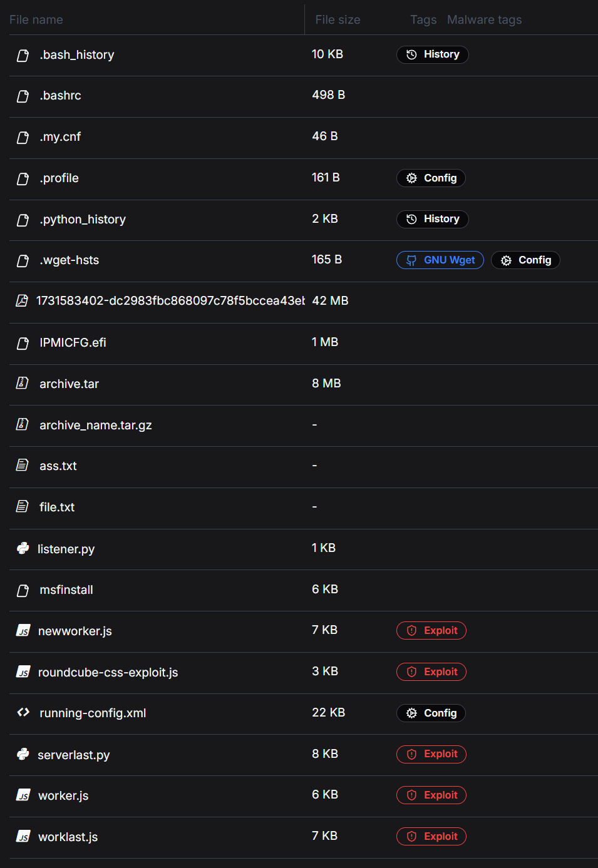Image resolution: width=598 pixels, height=868 pixels.
Task: Click the File size column header
Action: tap(338, 20)
